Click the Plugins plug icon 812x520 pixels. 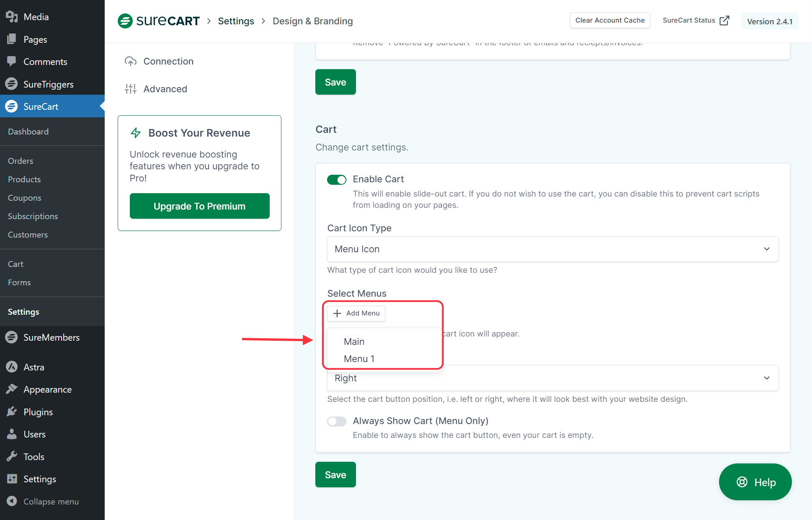(x=12, y=412)
